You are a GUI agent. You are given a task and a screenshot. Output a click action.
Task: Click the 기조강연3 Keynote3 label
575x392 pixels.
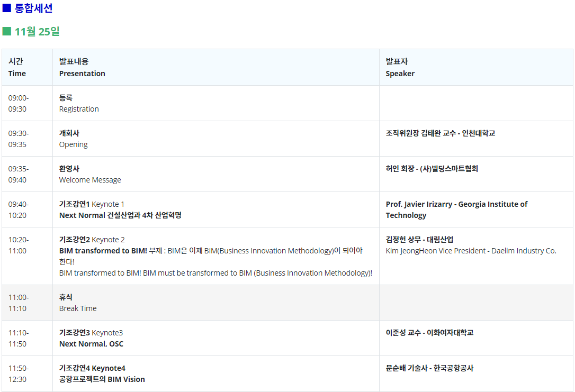click(x=91, y=333)
